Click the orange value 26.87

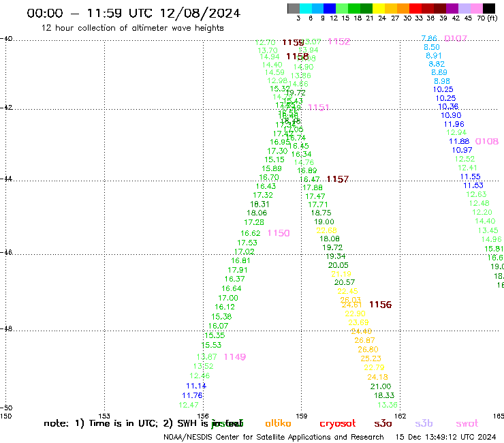[364, 340]
